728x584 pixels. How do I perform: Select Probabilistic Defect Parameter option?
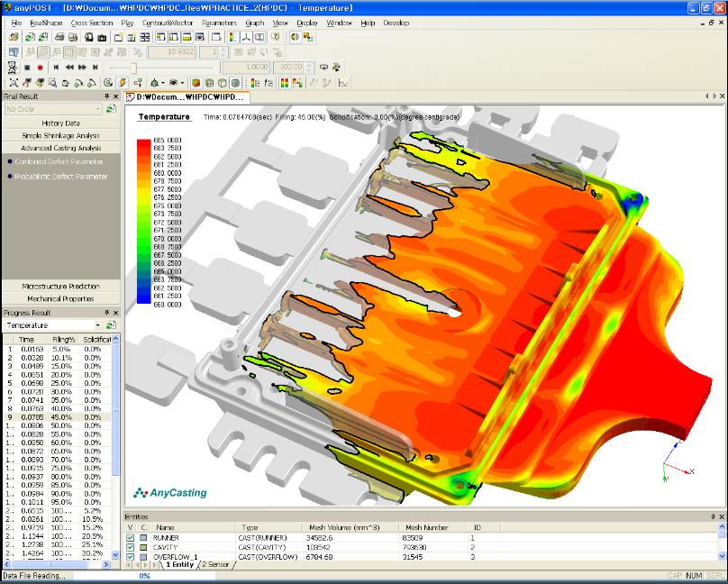coord(61,177)
